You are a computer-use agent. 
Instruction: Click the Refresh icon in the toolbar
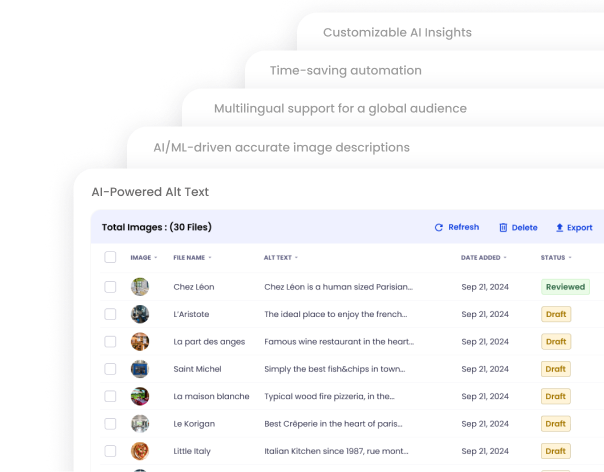[x=439, y=227]
